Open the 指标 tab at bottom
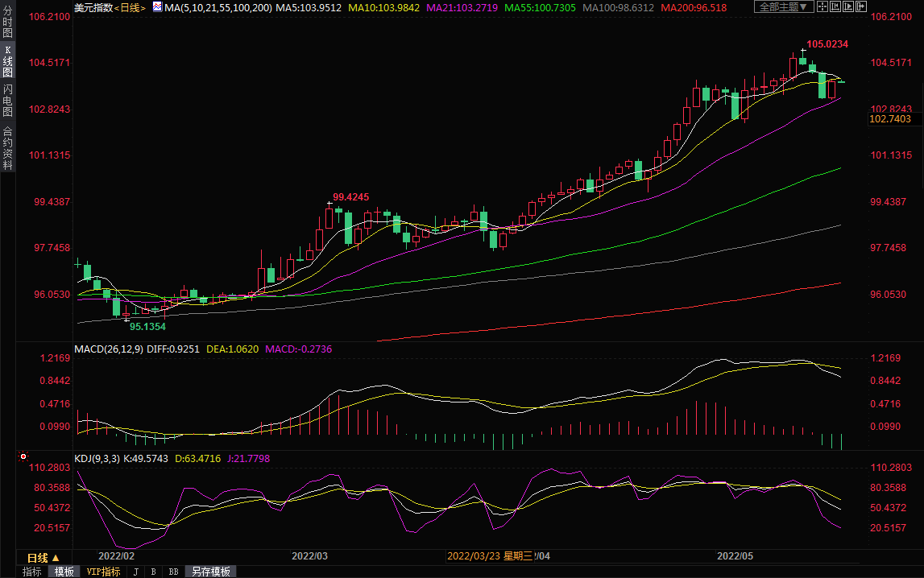Image resolution: width=924 pixels, height=578 pixels. tap(32, 572)
